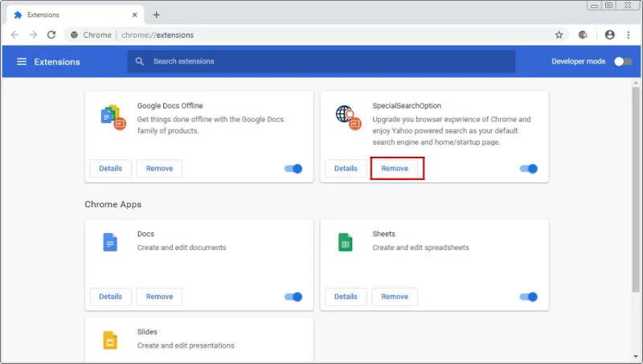643x364 pixels.
Task: Open Details for SpecialSearchOption
Action: 346,169
